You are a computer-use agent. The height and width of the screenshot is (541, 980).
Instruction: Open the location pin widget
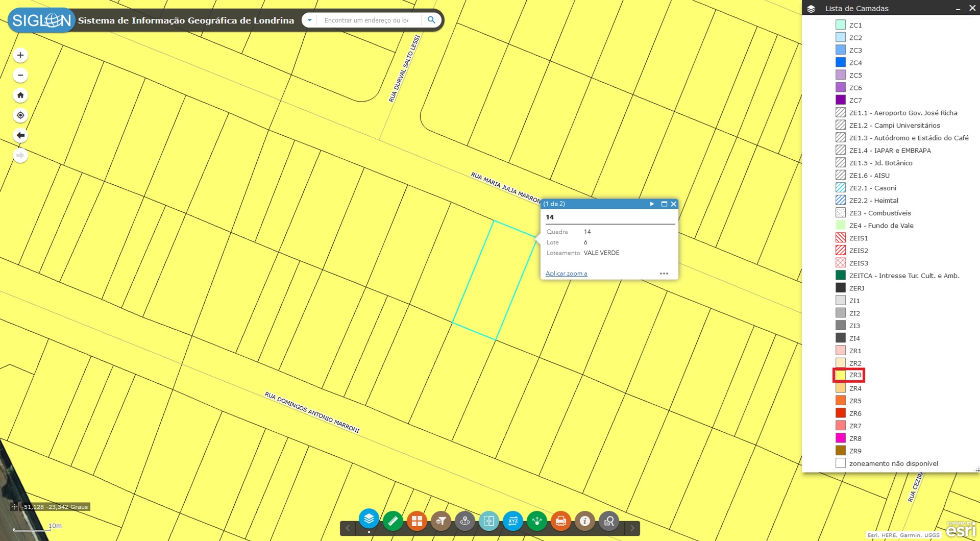(x=465, y=521)
